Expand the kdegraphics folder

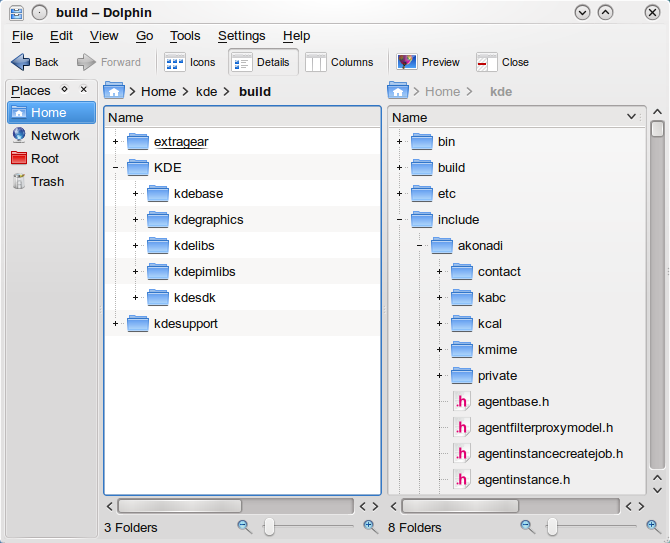pos(135,220)
